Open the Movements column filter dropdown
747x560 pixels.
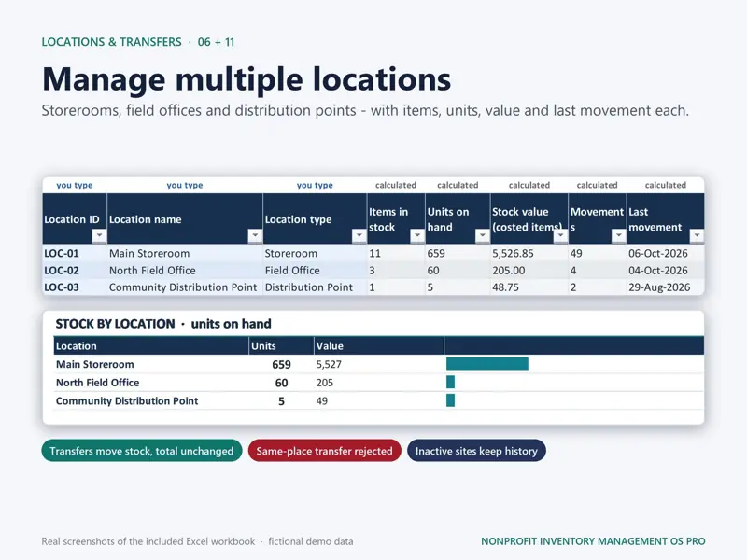pyautogui.click(x=618, y=235)
